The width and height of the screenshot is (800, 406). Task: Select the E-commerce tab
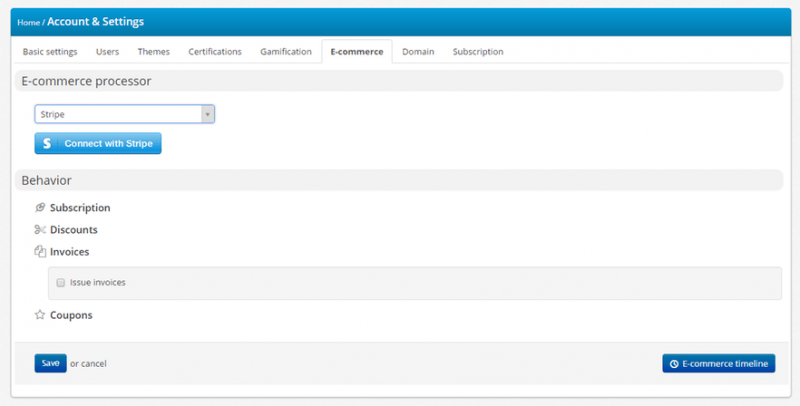coord(357,52)
